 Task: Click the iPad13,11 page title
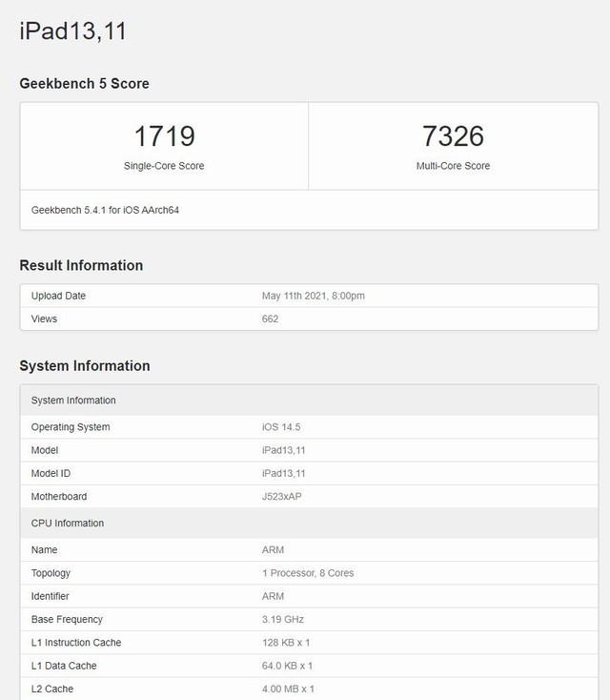pos(73,31)
